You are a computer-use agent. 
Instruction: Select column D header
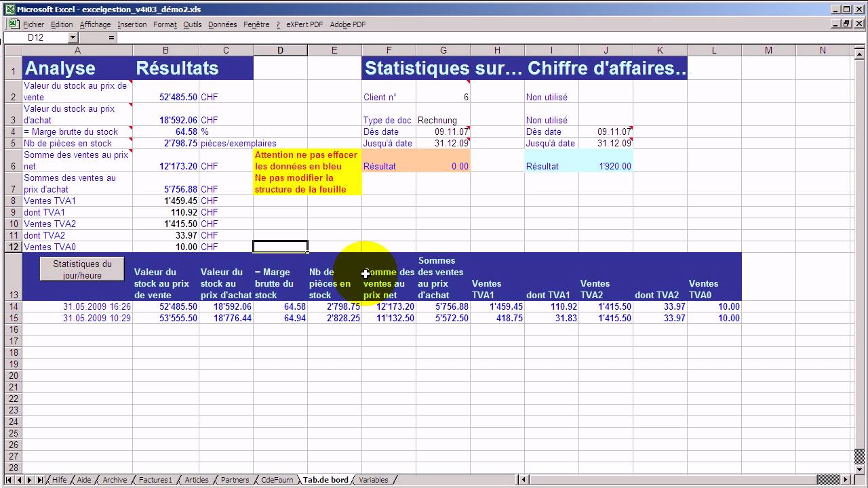pos(280,50)
